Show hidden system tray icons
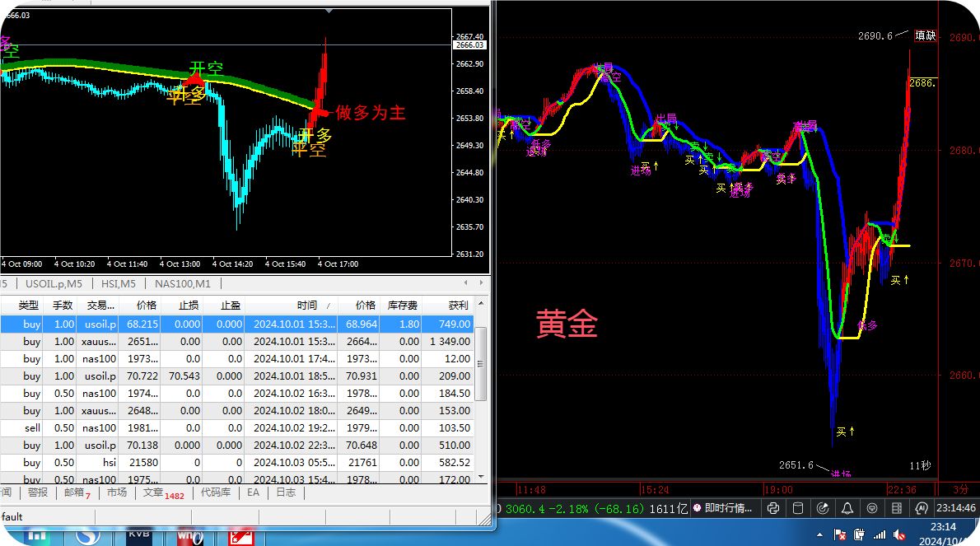980x546 pixels. tap(819, 534)
